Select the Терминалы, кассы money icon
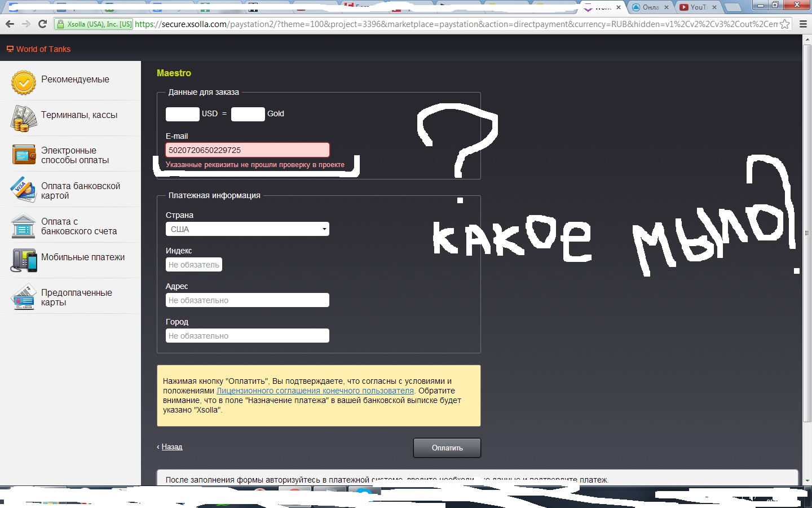Viewport: 812px width, 508px height. pos(24,119)
